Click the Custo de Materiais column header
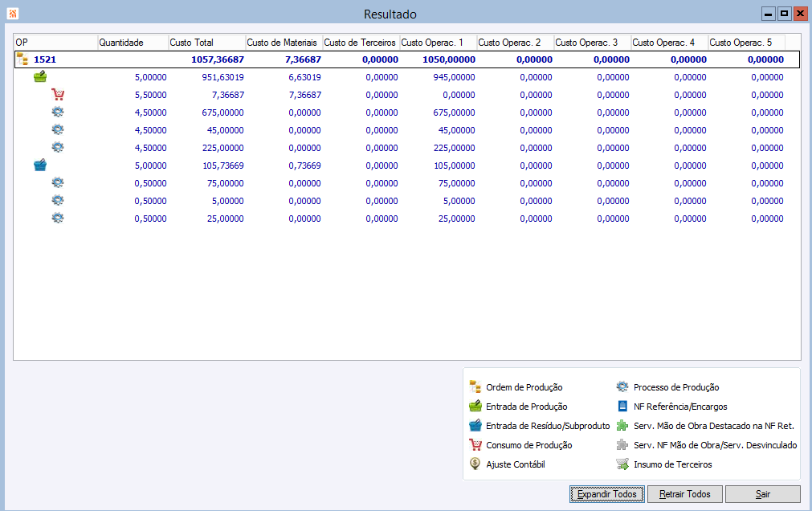The image size is (812, 511). click(x=284, y=43)
